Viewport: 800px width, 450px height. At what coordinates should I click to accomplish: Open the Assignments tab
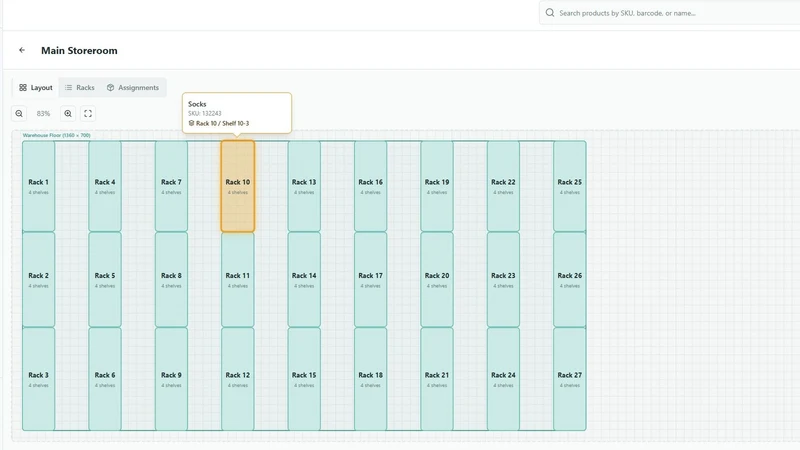coord(133,88)
